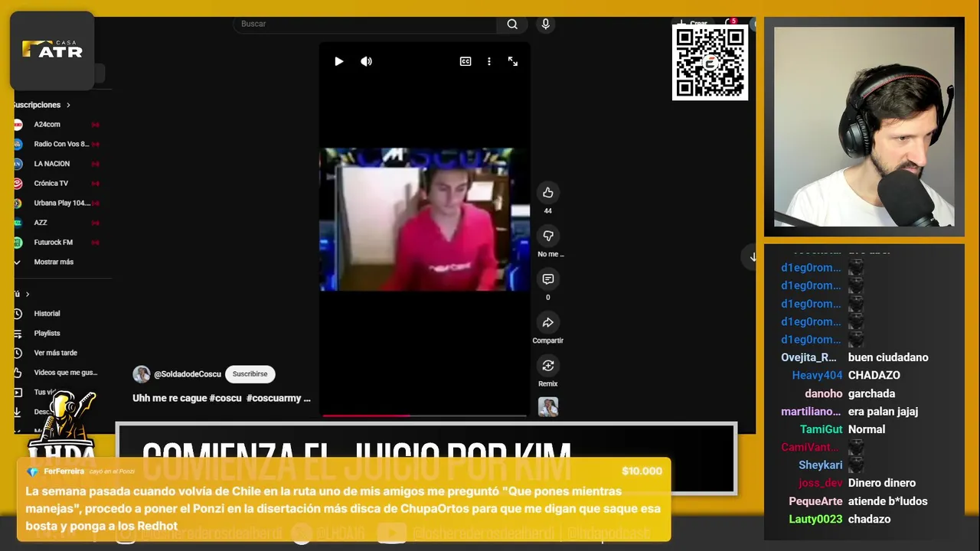Play the Shorts video
This screenshot has width=980, height=551.
tap(339, 61)
